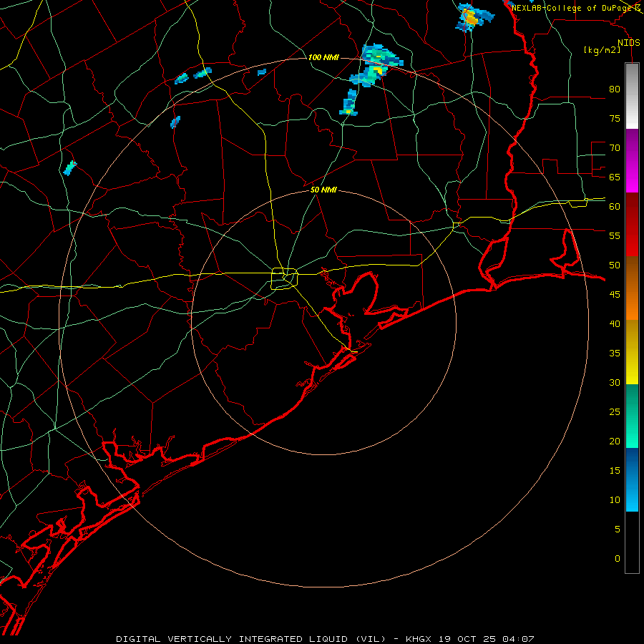The width and height of the screenshot is (644, 644).
Task: Pick the magenta-purple segment of the color scale
Action: pos(632,160)
